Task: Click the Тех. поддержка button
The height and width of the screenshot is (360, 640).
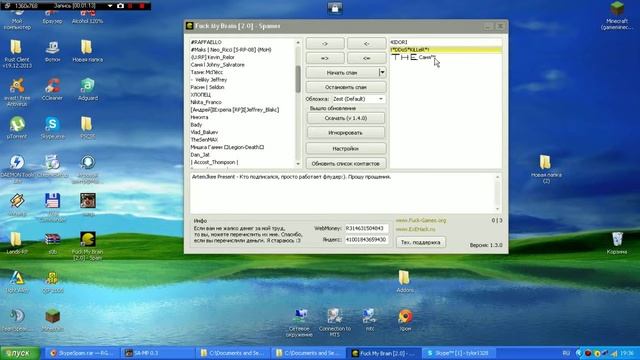Action: (420, 242)
